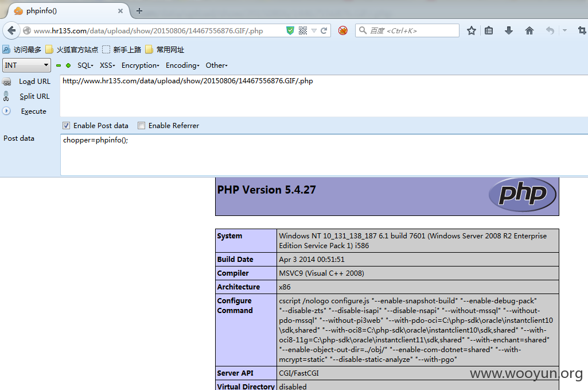This screenshot has height=390, width=588.
Task: Click the Post data text area
Action: click(x=324, y=155)
